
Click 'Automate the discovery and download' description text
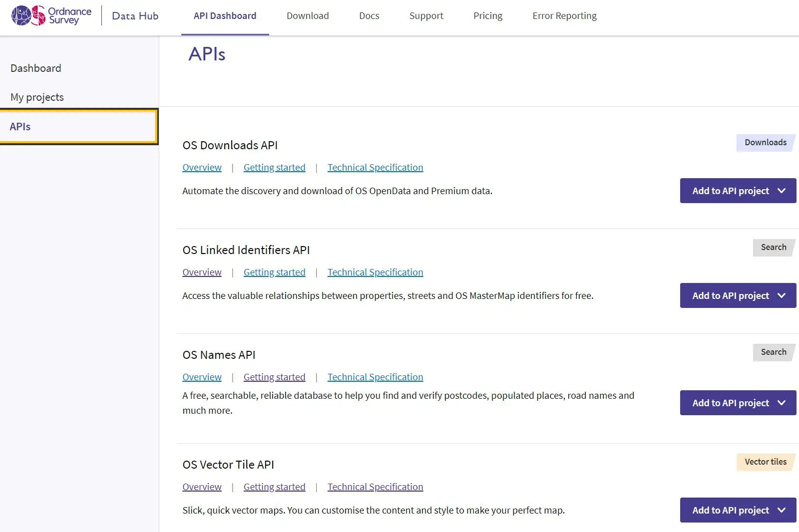tap(337, 191)
